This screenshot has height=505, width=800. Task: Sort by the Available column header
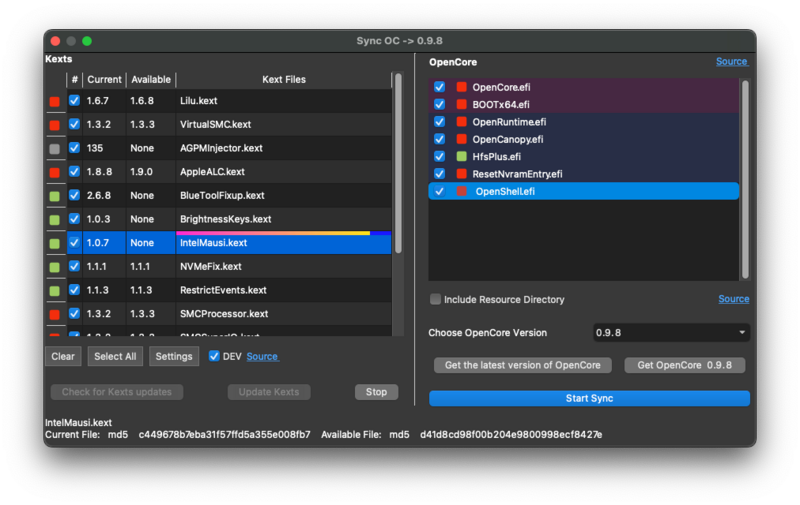tap(151, 79)
